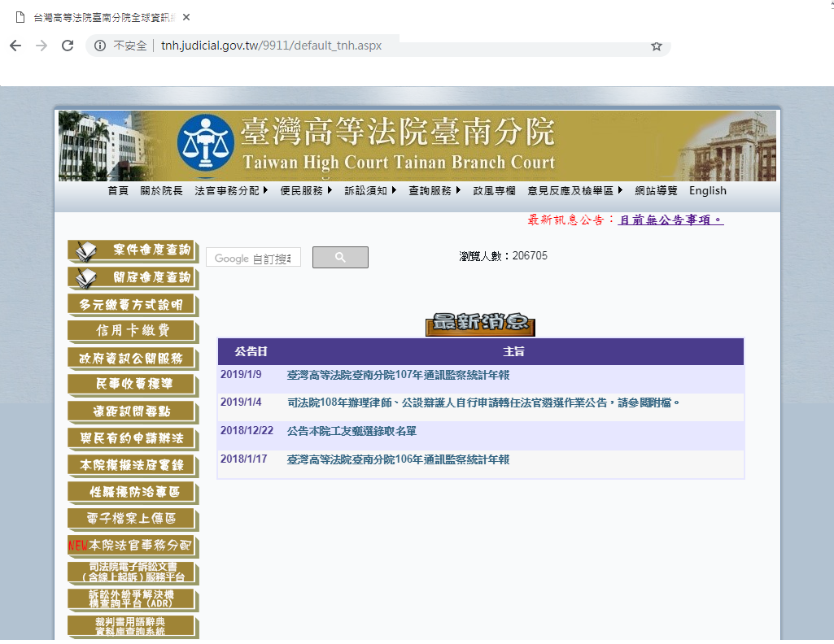Click the 主旨 column header
This screenshot has width=834, height=644.
tap(513, 351)
